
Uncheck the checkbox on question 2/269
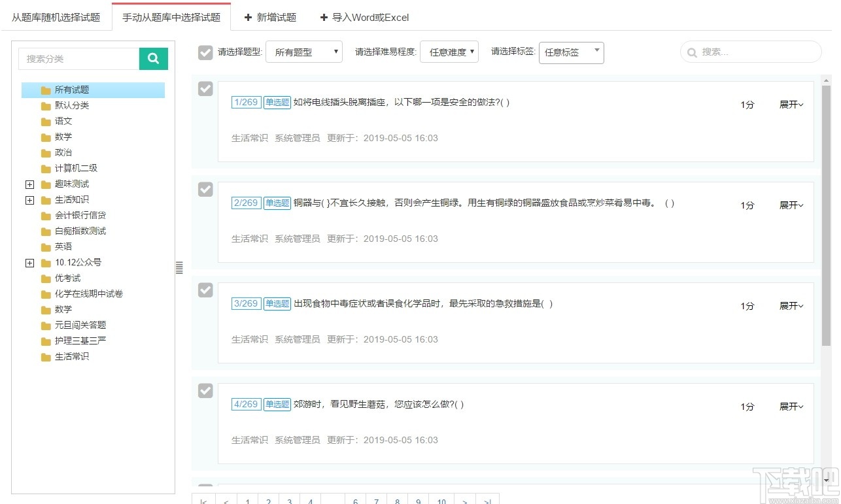pyautogui.click(x=205, y=190)
